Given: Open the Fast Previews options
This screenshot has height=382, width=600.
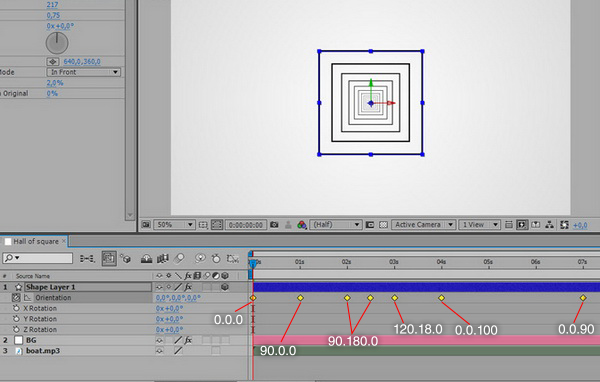Looking at the screenshot, I should pos(522,225).
